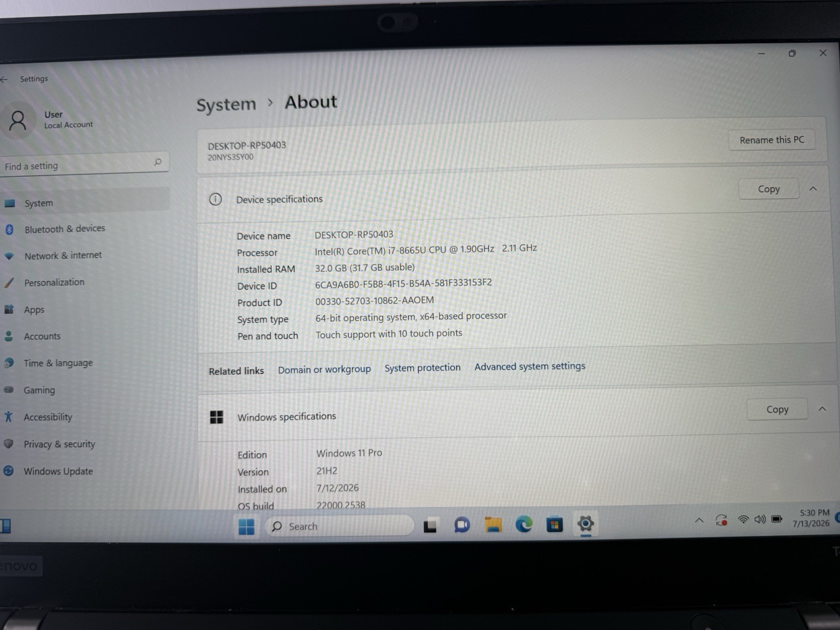
Task: Click the Installed RAM 32.0 GB value
Action: click(x=365, y=268)
